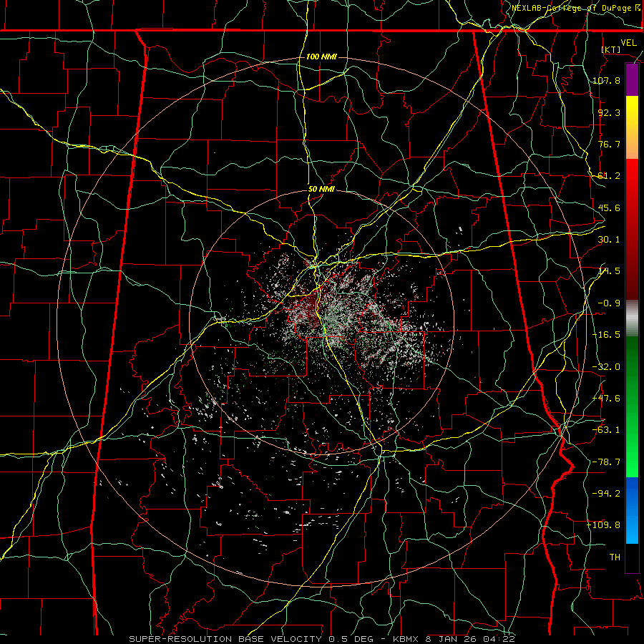644x644 pixels.
Task: Select the -109.8 legend value
Action: [x=603, y=525]
